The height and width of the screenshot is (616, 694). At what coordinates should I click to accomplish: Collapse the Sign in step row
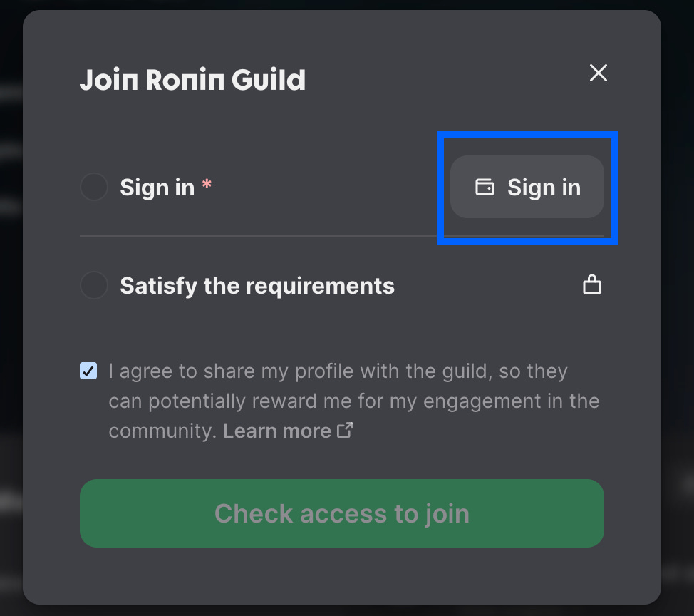pos(157,187)
